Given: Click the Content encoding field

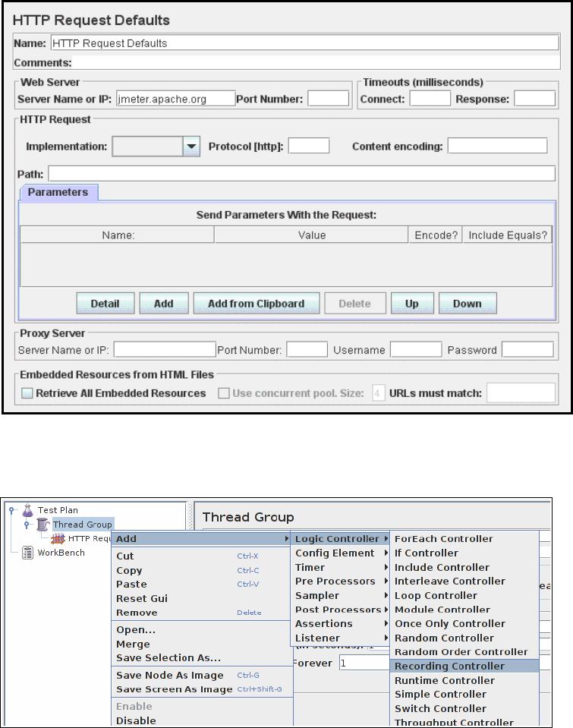Looking at the screenshot, I should click(x=497, y=146).
